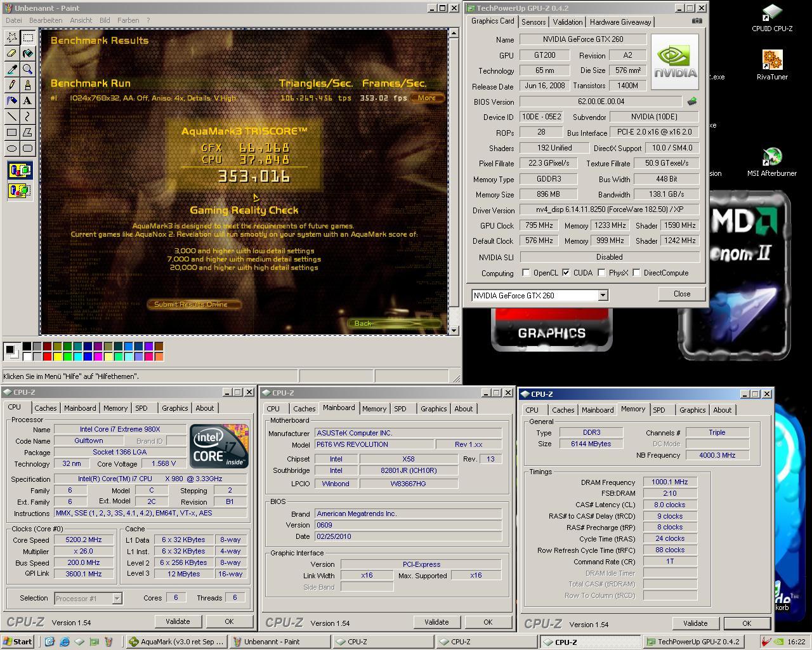The width and height of the screenshot is (812, 650).
Task: Pick the bright red swatch in Paint palette
Action: click(47, 357)
